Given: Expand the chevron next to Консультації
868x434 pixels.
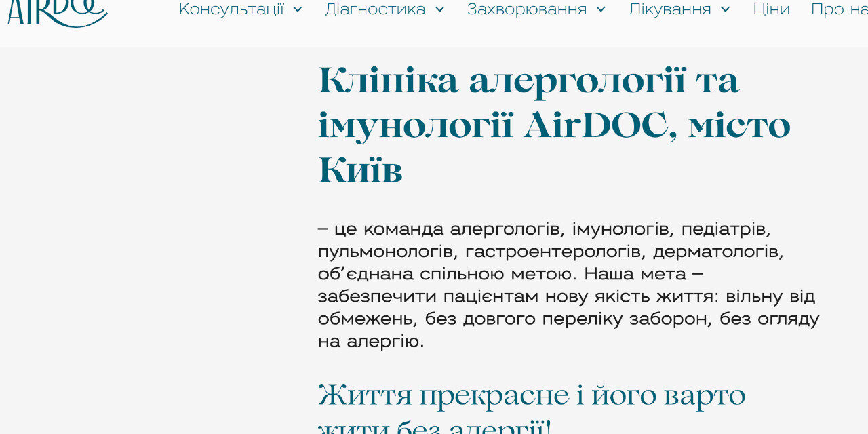Looking at the screenshot, I should coord(298,9).
